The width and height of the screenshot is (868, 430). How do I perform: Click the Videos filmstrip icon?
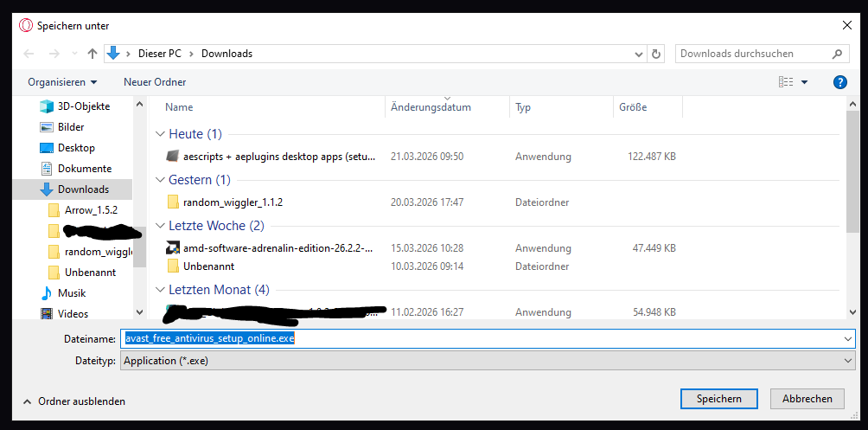click(47, 314)
